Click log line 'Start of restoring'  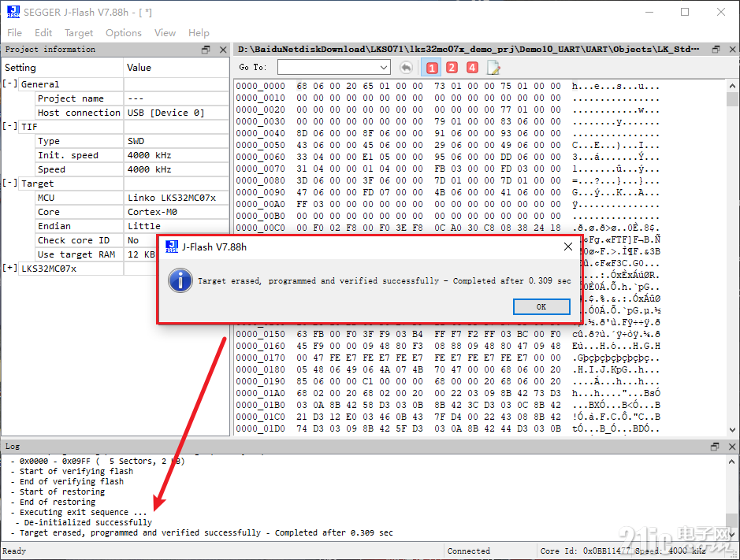point(61,491)
